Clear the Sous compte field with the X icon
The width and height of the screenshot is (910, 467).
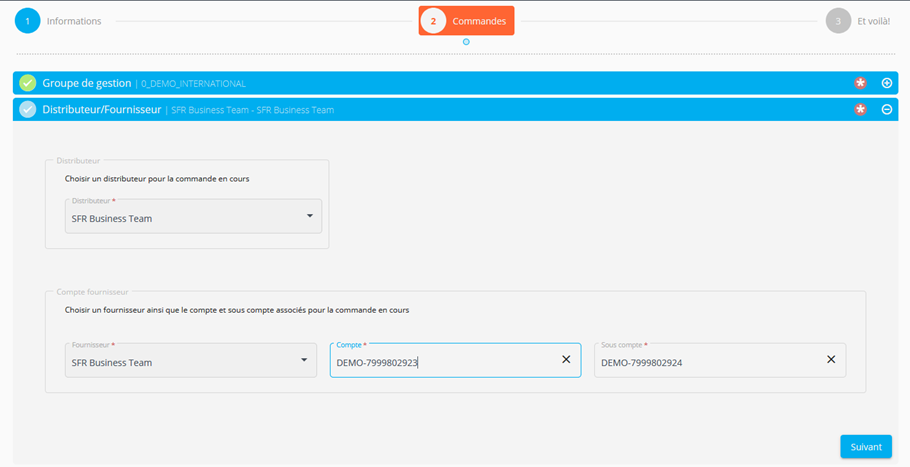point(831,360)
